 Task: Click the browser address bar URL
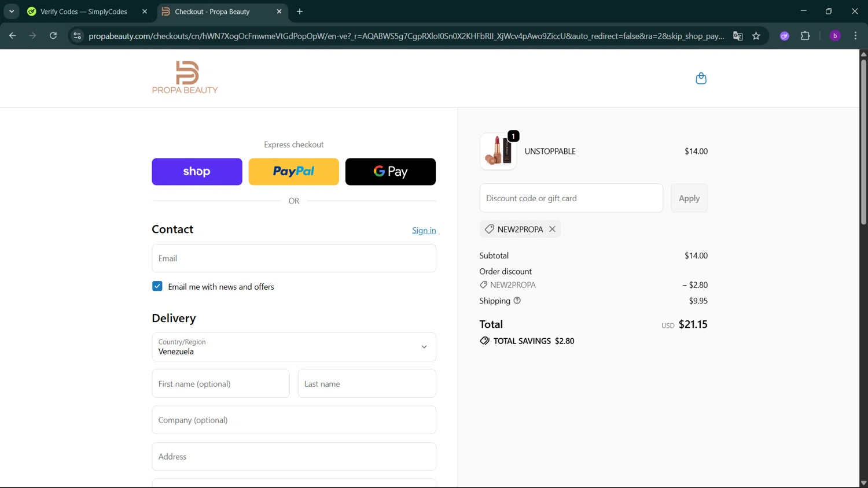pyautogui.click(x=405, y=36)
